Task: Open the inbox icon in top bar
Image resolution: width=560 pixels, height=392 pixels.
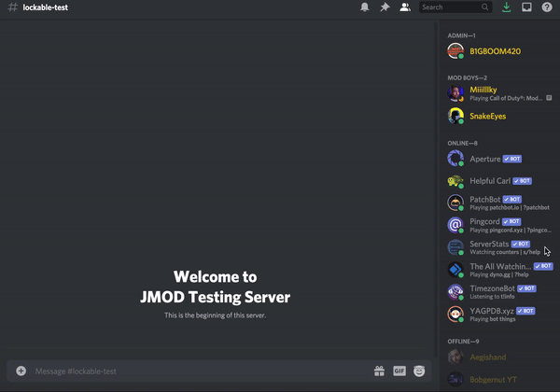Action: pos(526,7)
